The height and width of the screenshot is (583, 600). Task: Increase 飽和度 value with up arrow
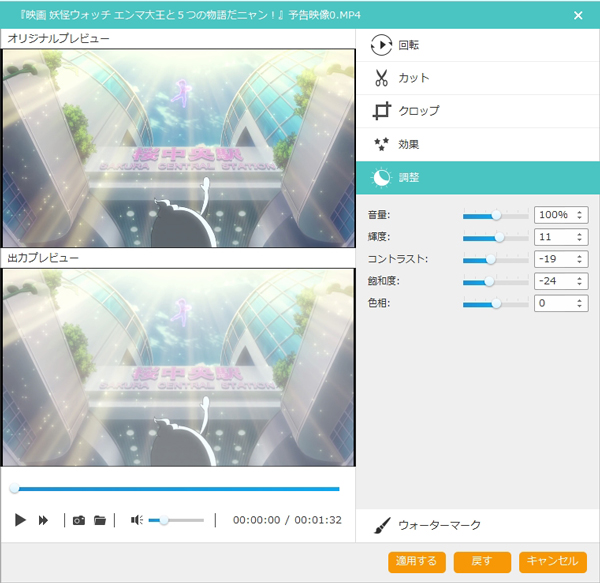(x=580, y=278)
